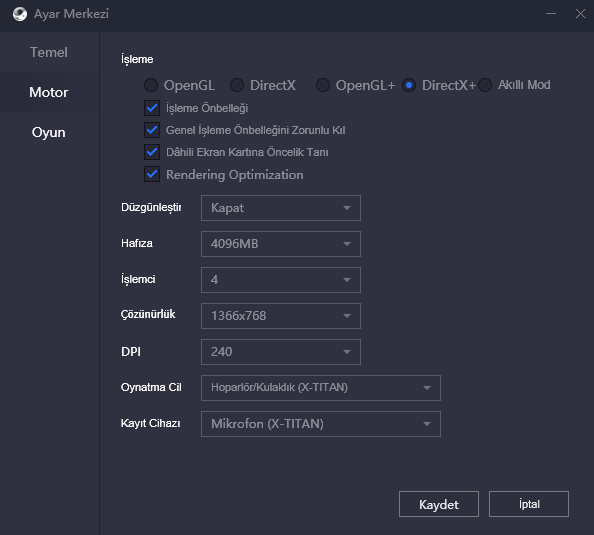594x535 pixels.
Task: Expand the Hafıza 4096MB dropdown
Action: pyautogui.click(x=281, y=244)
